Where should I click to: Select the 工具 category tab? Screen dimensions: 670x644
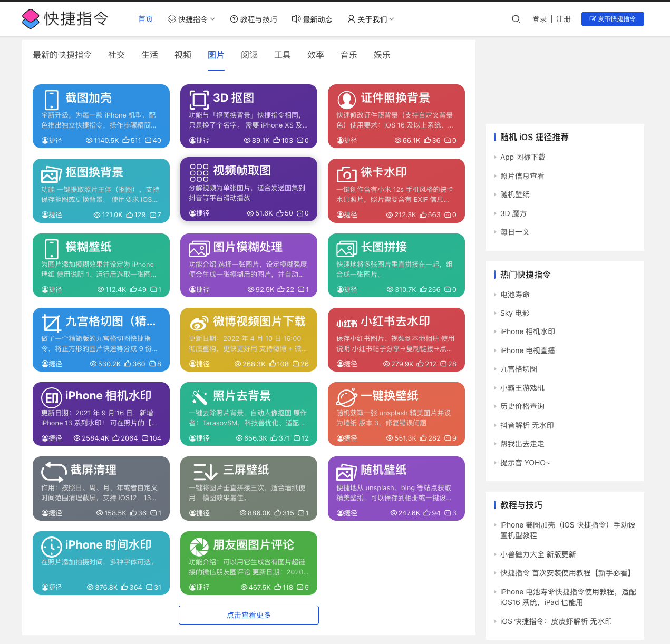point(283,55)
